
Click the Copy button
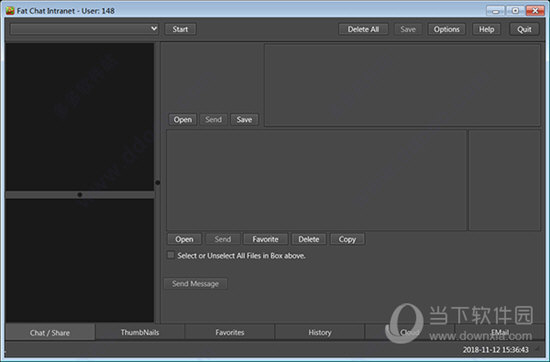[x=347, y=239]
